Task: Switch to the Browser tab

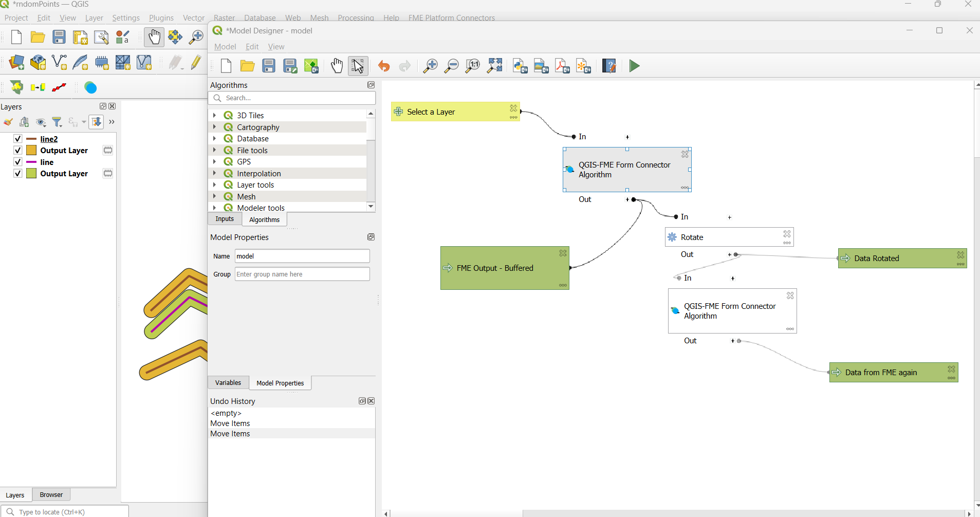Action: point(51,495)
